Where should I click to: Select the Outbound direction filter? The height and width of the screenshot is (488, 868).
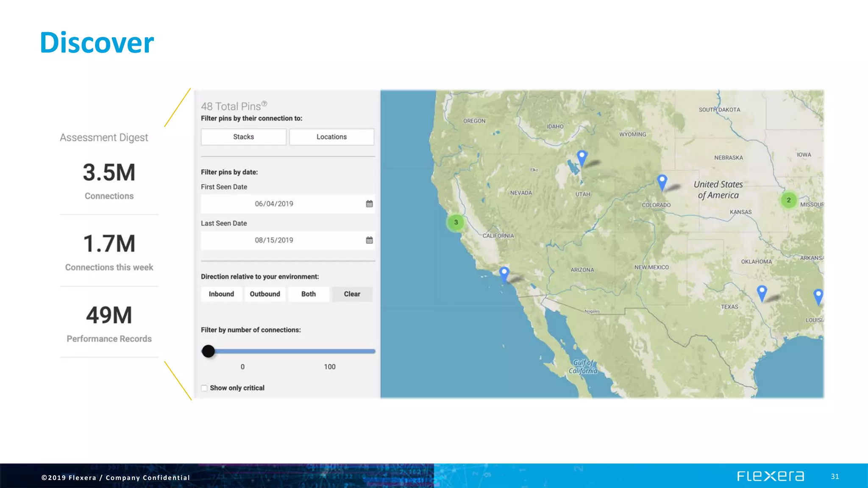point(265,294)
